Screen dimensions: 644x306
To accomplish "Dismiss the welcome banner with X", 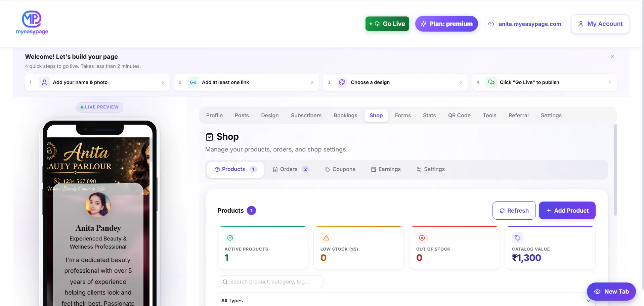I will coord(612,57).
